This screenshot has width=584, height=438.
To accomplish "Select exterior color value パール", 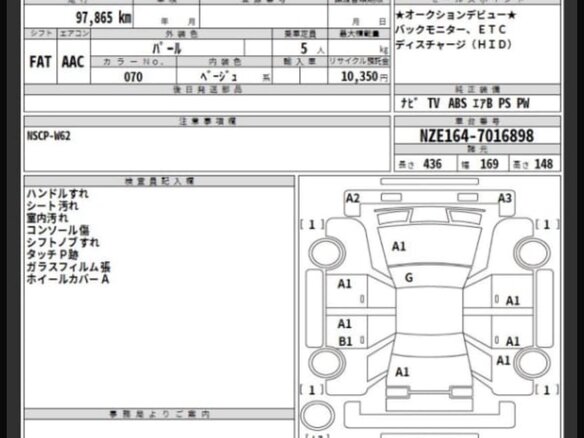I will [x=167, y=48].
